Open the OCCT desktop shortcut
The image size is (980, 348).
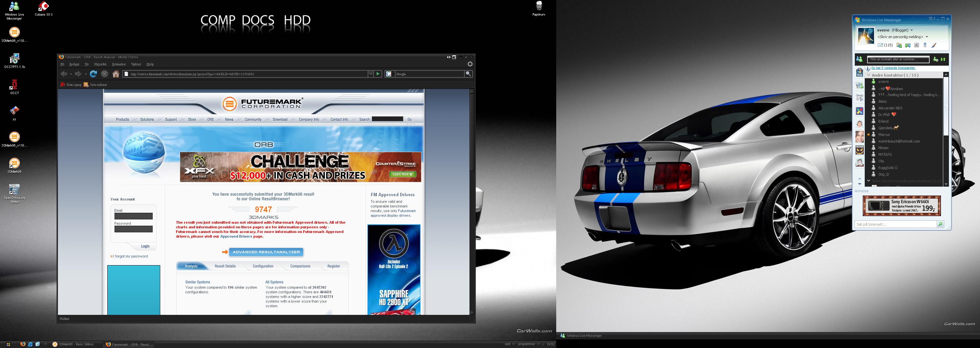pyautogui.click(x=15, y=87)
